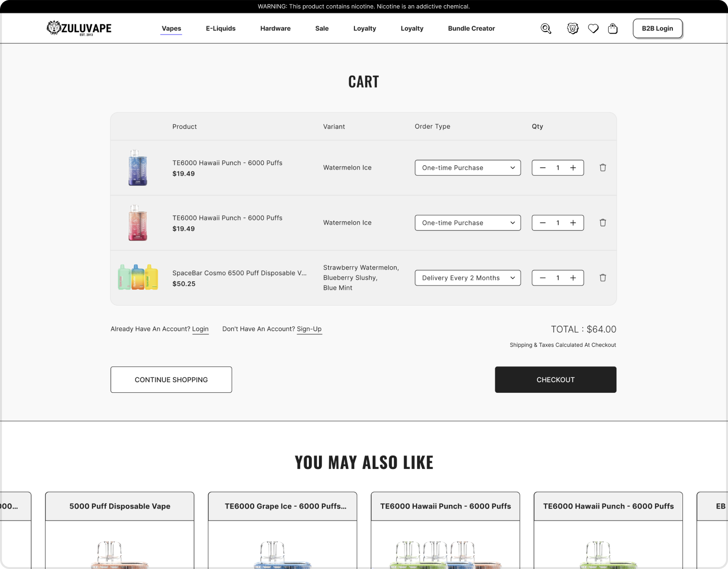Open the first Loyalty menu item
This screenshot has height=569, width=728.
click(x=365, y=29)
